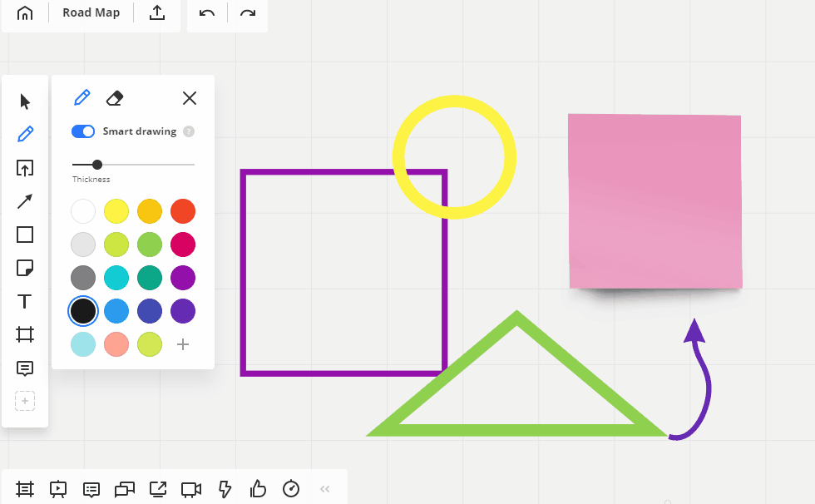Screen dimensions: 815x504
Task: Click the upload tool icon
Action: pyautogui.click(x=25, y=168)
